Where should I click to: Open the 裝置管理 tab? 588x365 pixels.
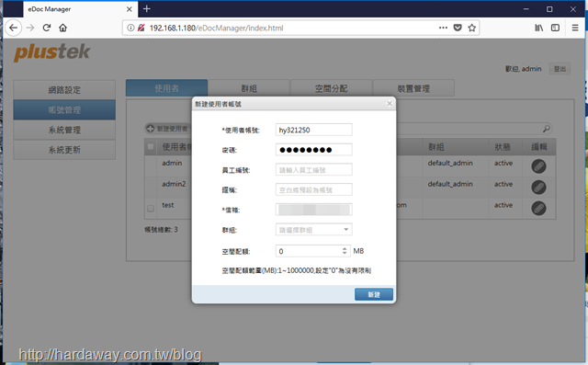tap(413, 88)
